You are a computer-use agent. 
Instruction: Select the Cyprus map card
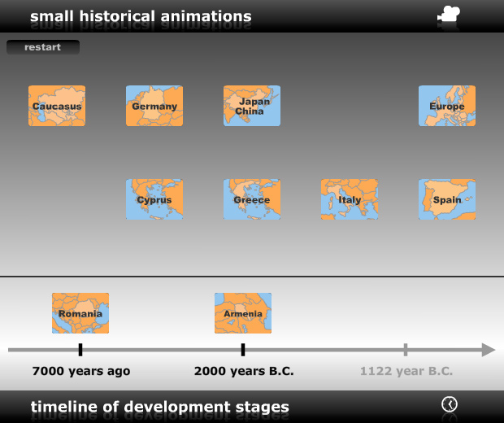click(154, 199)
